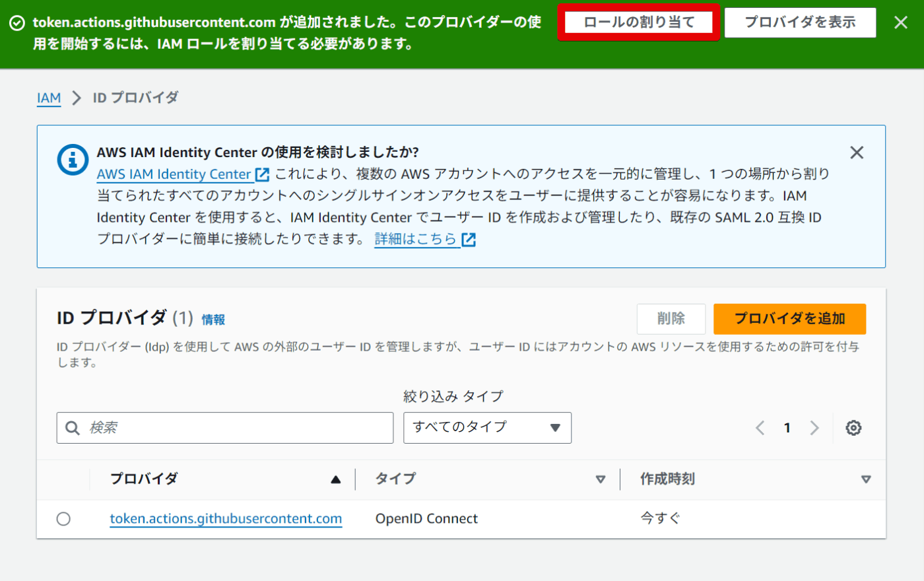This screenshot has width=924, height=581.
Task: Click the blue info circle icon
Action: coord(73,159)
